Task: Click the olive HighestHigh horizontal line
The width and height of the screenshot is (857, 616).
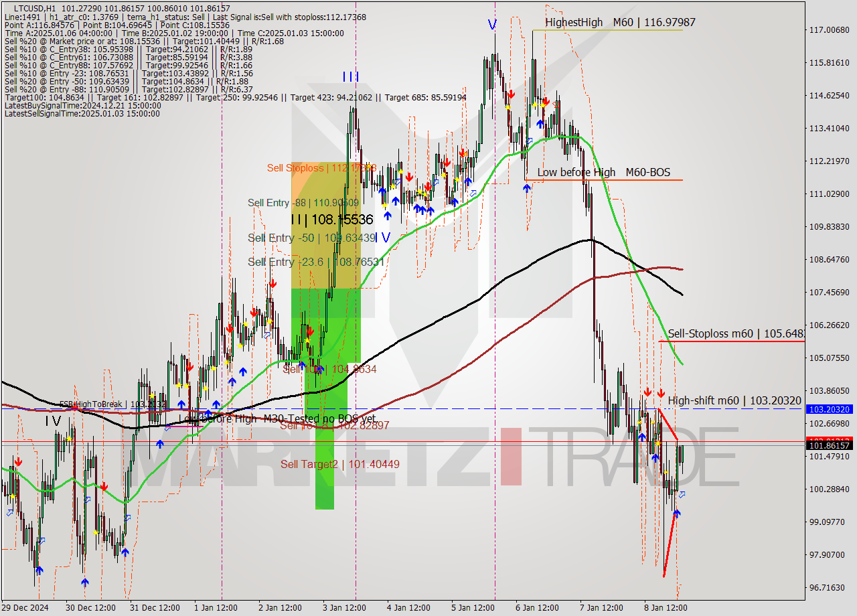Action: point(608,30)
